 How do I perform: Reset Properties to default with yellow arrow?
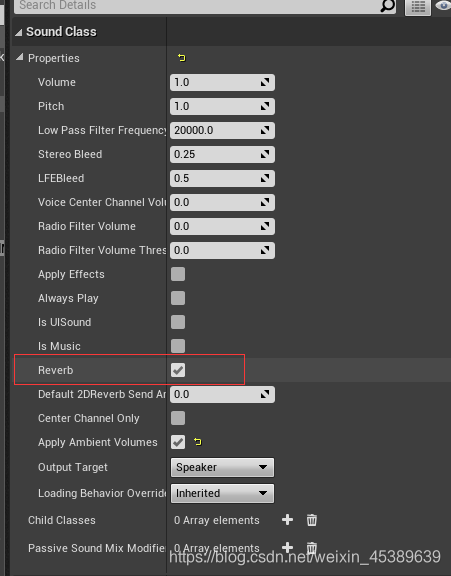click(x=182, y=58)
